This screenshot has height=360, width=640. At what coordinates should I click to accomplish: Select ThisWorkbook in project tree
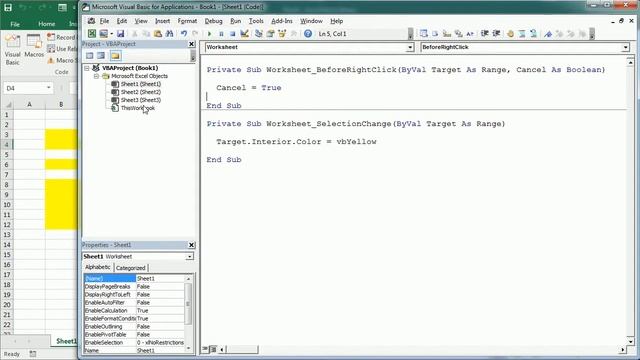point(138,108)
